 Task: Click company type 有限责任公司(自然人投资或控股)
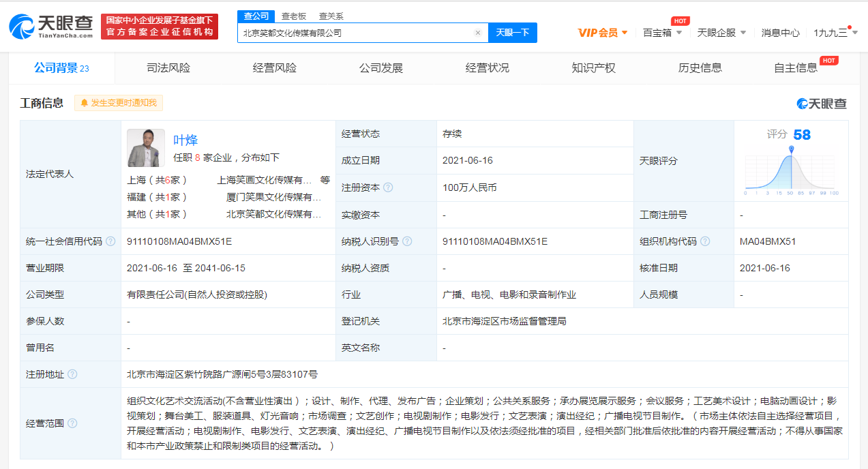[197, 294]
